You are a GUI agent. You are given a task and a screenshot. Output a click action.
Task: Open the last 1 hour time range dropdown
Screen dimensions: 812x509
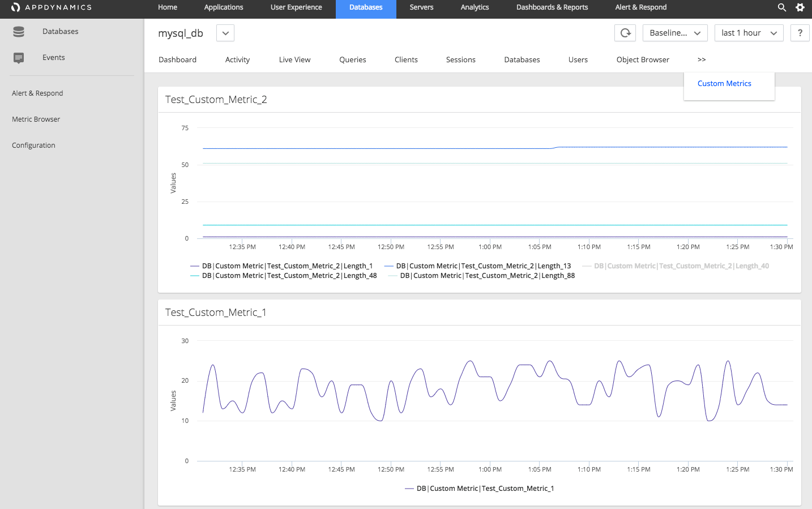coord(749,33)
